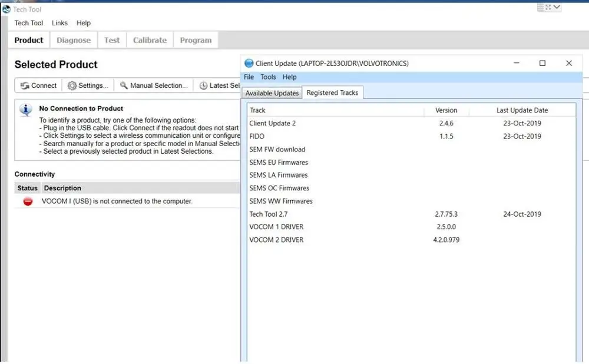
Task: Sort by the Version column header
Action: pyautogui.click(x=446, y=110)
